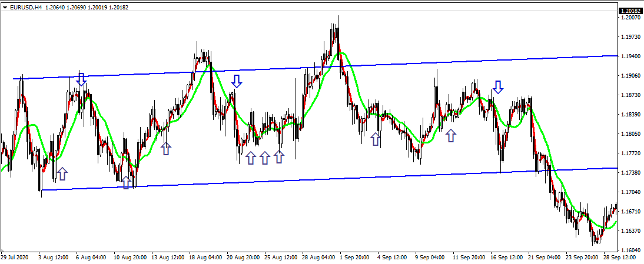Select the up arrow below the 13 Aug candles
The height and width of the screenshot is (264, 644).
(166, 148)
